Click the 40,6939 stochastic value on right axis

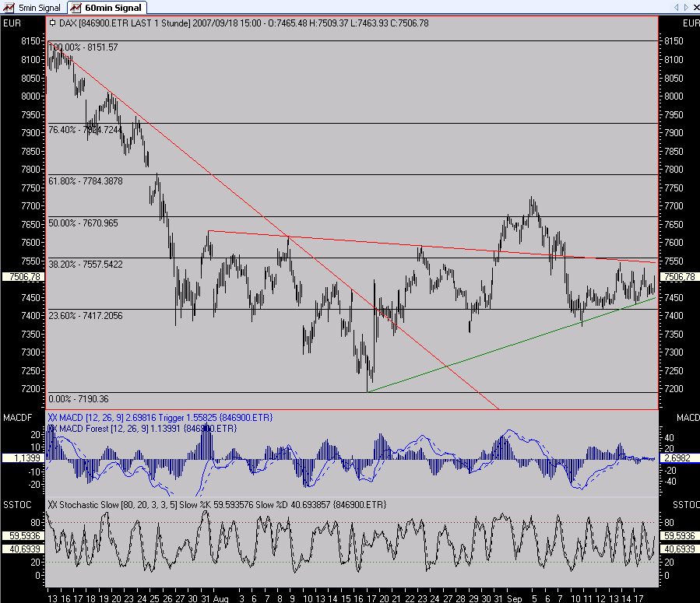click(680, 549)
